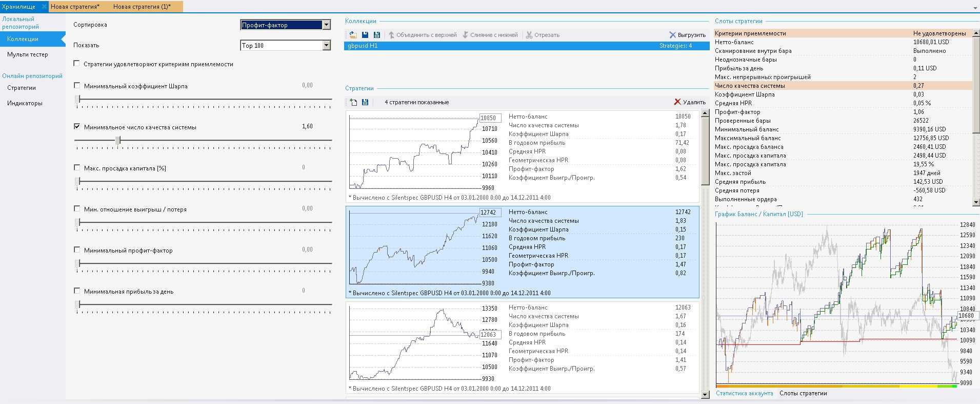Screen dimensions: 980x404
Task: Open the tab list arrow at top right
Action: point(975,8)
